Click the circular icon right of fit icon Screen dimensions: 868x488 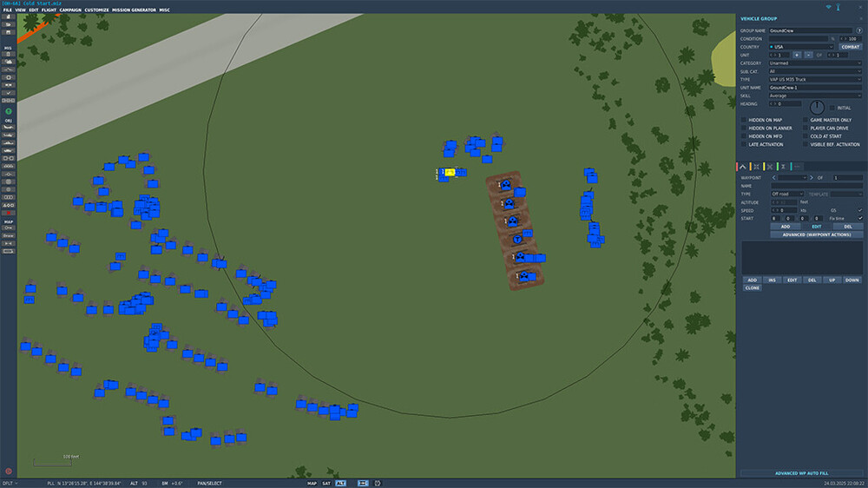point(378,483)
